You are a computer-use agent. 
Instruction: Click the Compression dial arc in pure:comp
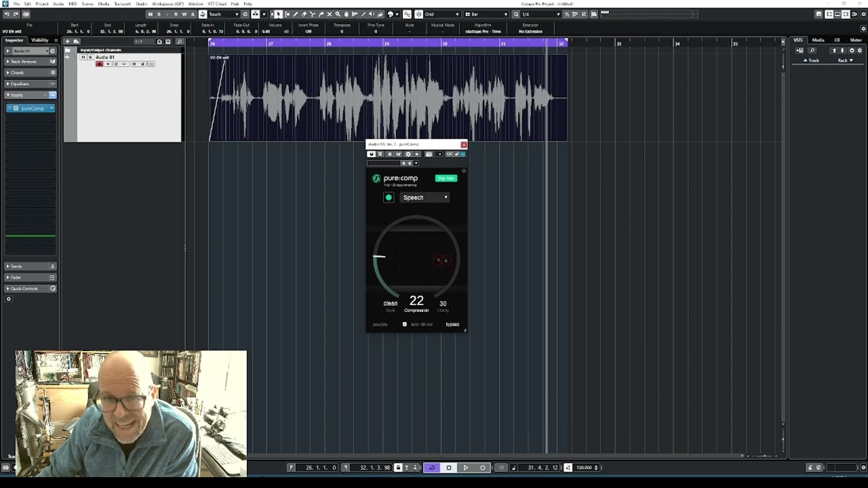(x=416, y=258)
